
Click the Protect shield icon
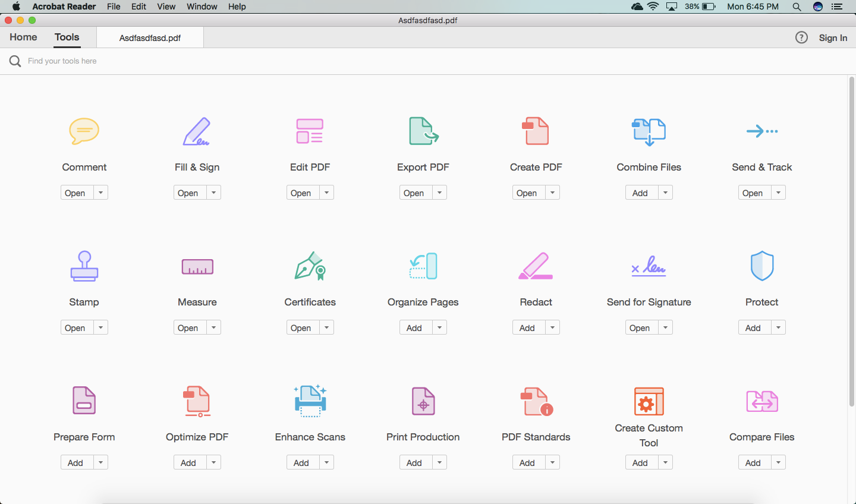click(x=761, y=266)
